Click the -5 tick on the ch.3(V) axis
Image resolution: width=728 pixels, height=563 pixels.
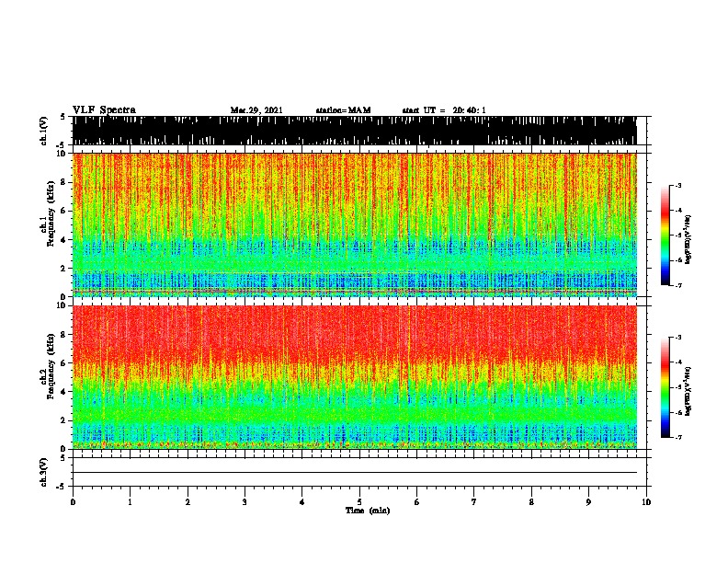[63, 487]
